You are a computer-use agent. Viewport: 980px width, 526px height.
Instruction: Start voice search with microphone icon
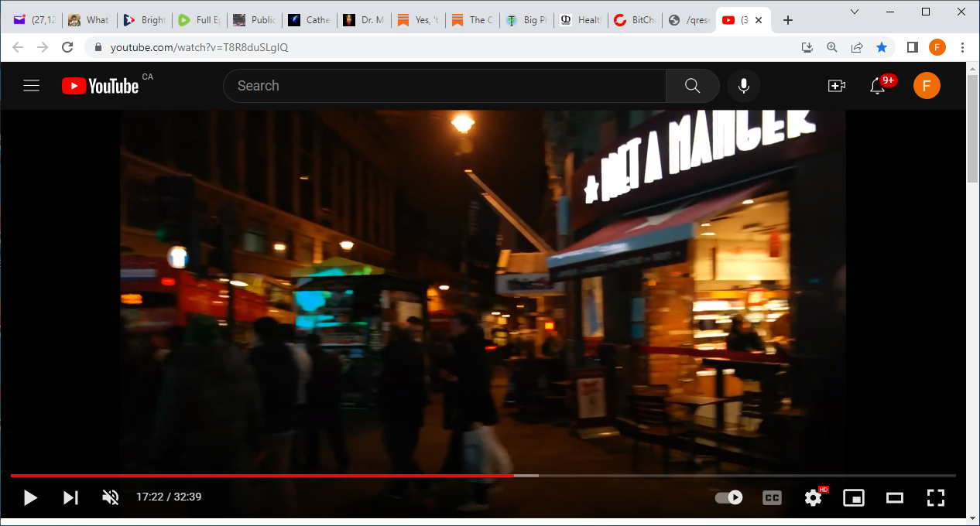744,86
